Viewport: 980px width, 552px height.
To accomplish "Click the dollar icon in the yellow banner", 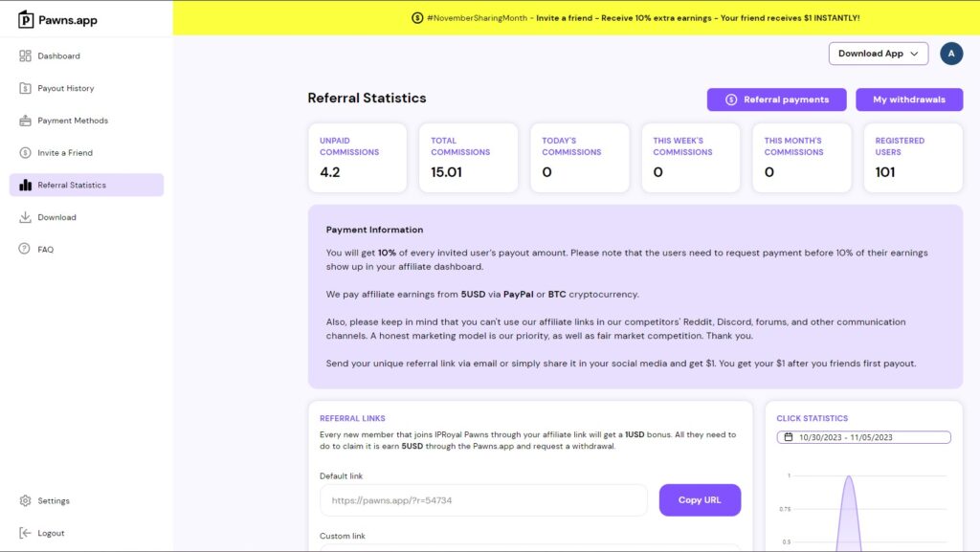I will (x=417, y=18).
